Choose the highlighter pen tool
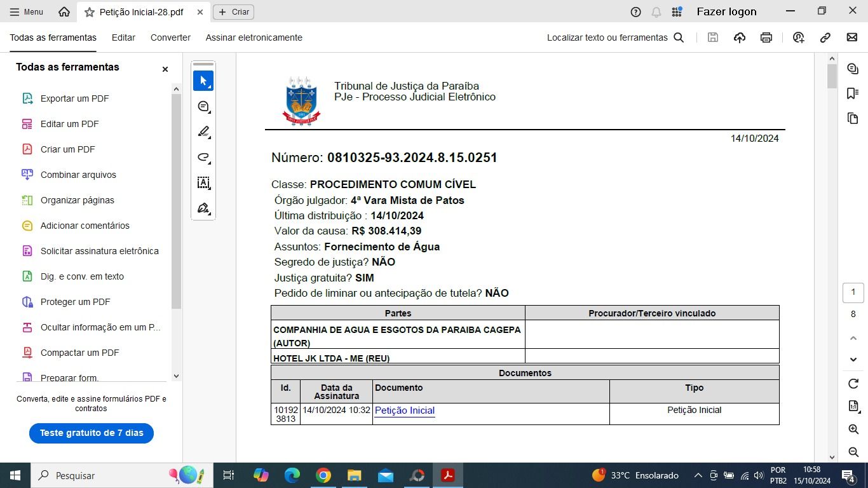Viewport: 868px width, 488px height. pyautogui.click(x=203, y=132)
